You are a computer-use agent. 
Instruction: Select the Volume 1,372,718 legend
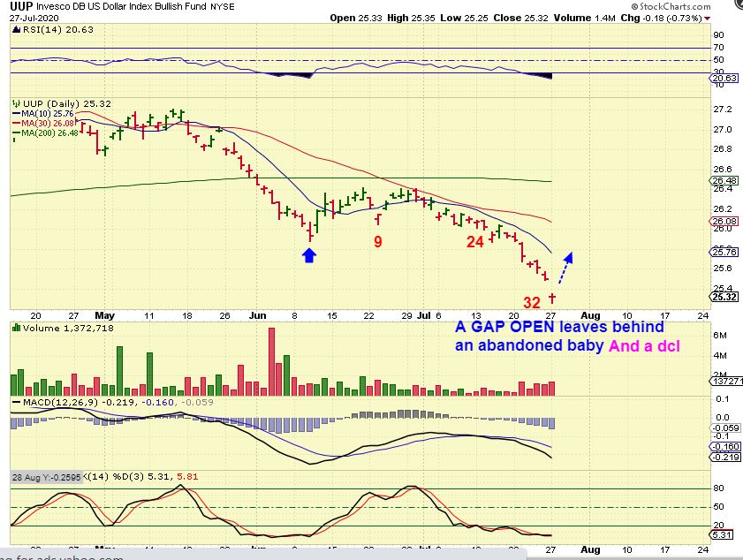68,328
